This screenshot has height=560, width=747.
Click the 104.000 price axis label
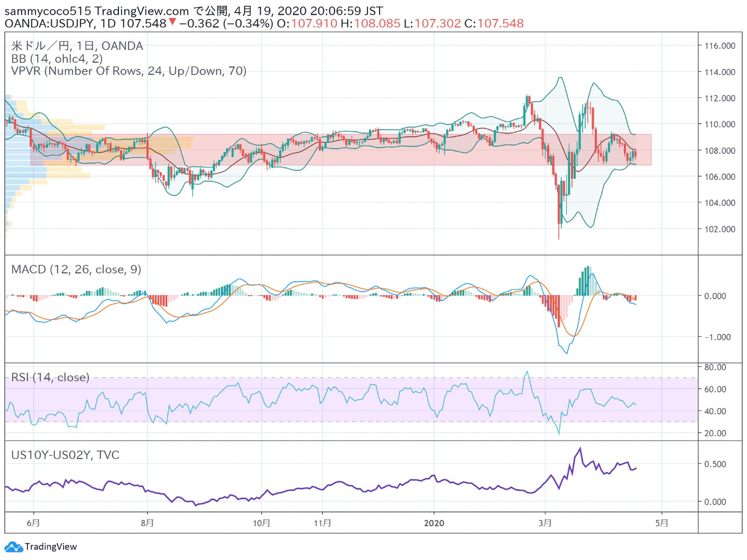coord(720,203)
